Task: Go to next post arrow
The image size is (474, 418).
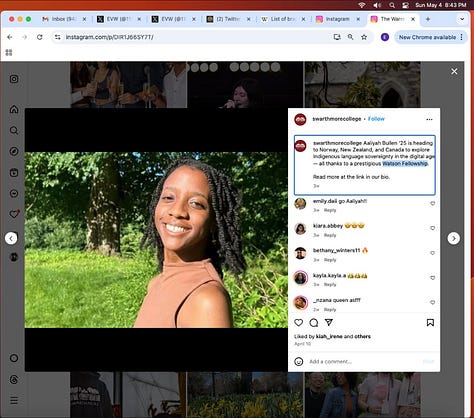Action: click(x=453, y=238)
